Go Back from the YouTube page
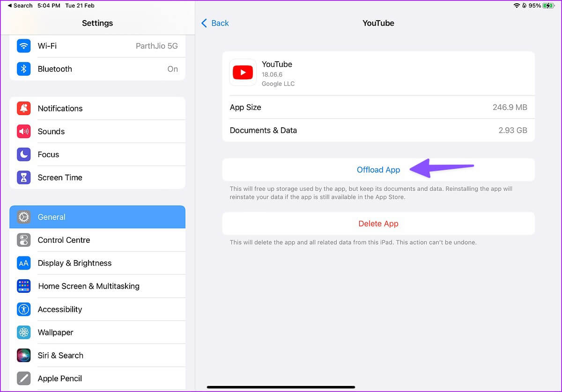The image size is (562, 392). (215, 23)
